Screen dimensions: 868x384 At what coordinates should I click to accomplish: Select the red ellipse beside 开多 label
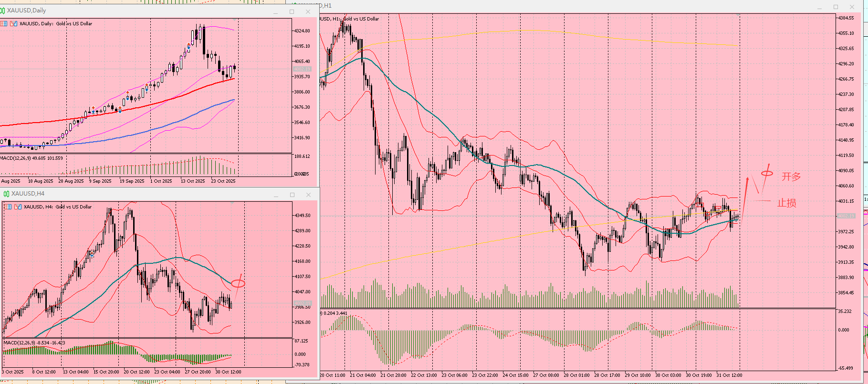coord(767,173)
